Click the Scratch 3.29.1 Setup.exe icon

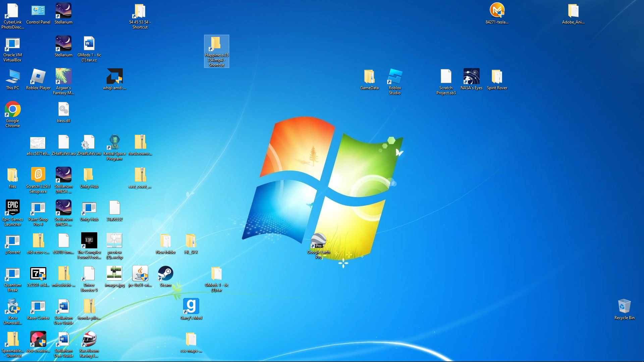[38, 175]
